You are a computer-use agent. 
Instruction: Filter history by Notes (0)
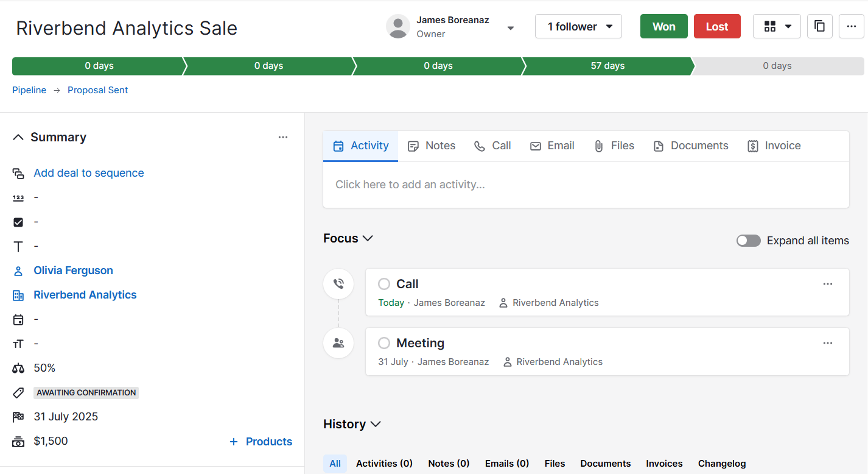[x=449, y=464]
